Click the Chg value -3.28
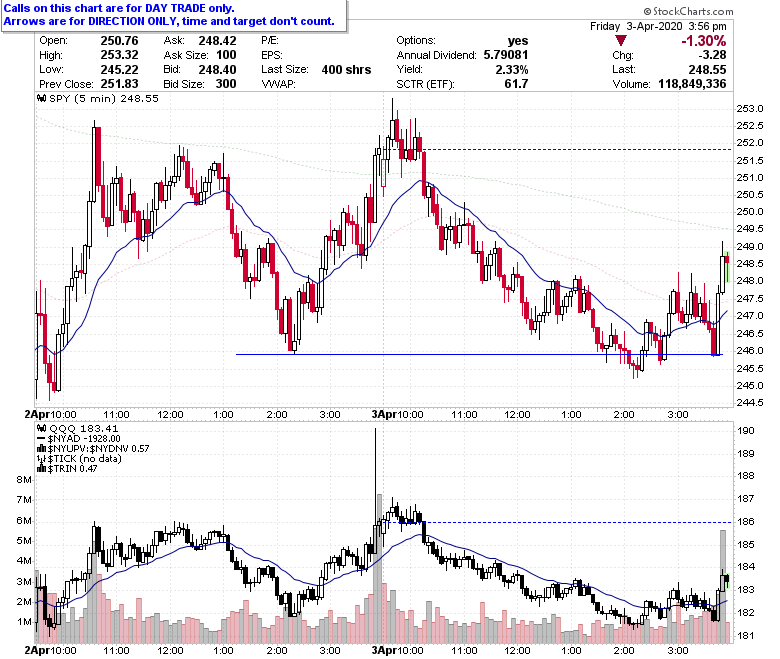The height and width of the screenshot is (659, 780). tap(712, 55)
